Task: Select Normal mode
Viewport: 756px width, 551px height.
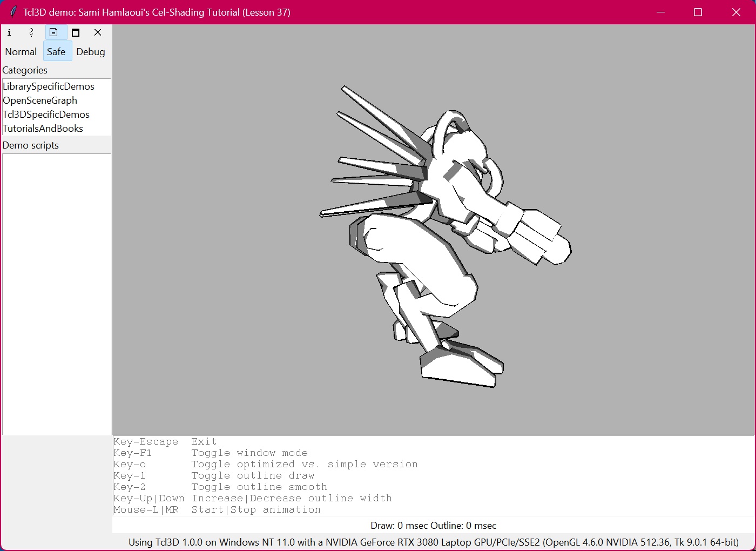Action: click(x=21, y=52)
